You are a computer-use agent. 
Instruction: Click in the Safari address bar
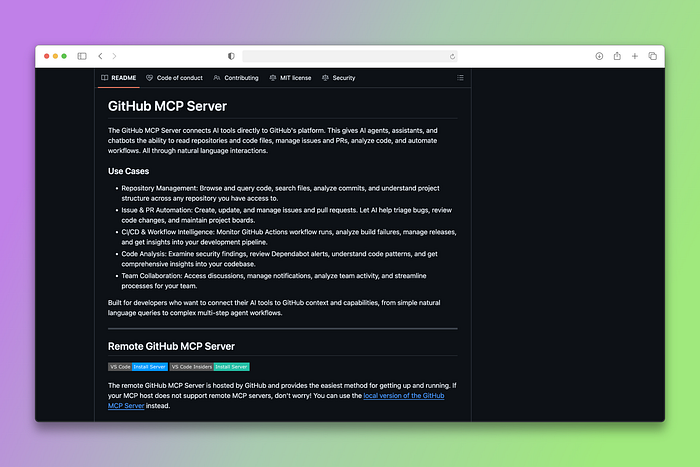350,56
